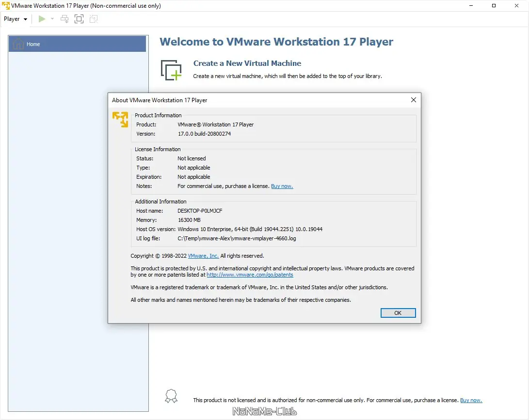Close the VMware Player main window
Image resolution: width=529 pixels, height=420 pixels.
[516, 6]
